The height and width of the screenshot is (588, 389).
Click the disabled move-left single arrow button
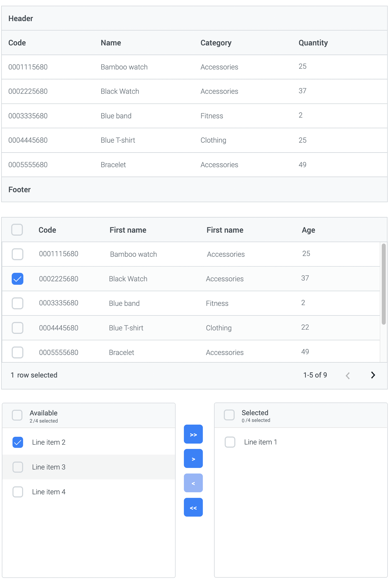point(193,483)
